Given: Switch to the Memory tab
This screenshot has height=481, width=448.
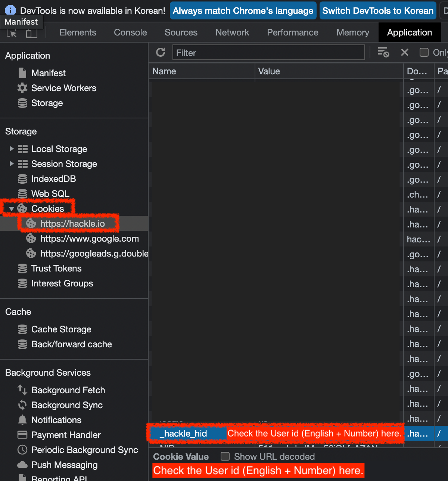Looking at the screenshot, I should point(353,32).
